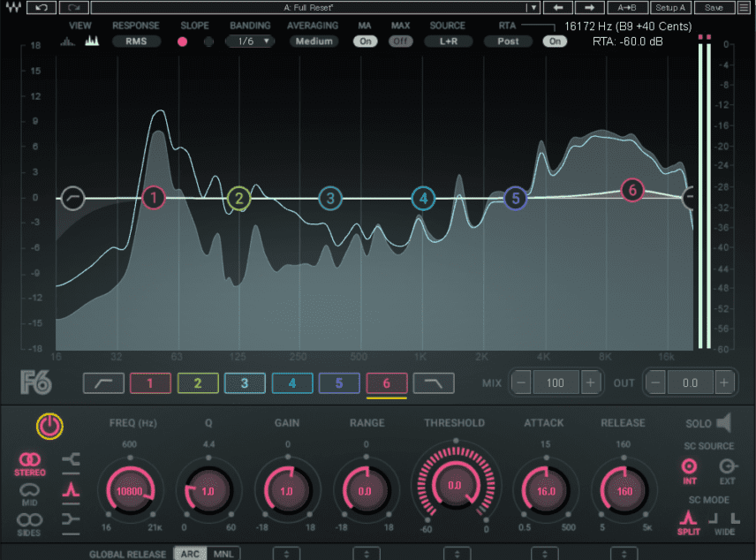Select band 6 node on the EQ curve
The width and height of the screenshot is (756, 560).
[632, 191]
